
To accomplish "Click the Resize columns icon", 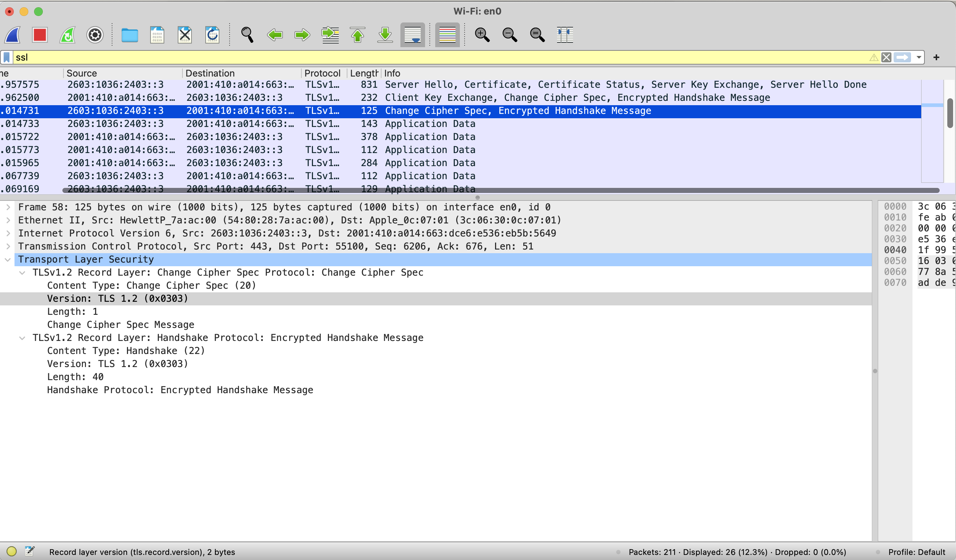I will pos(564,35).
